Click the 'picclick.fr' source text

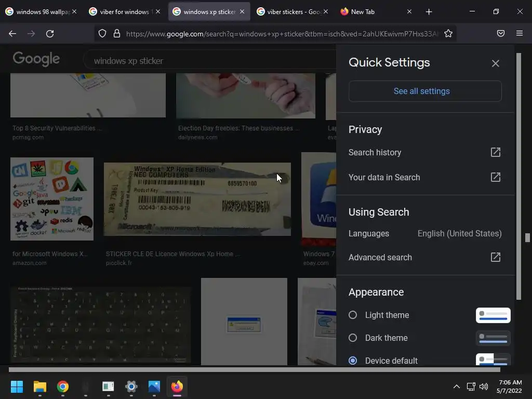pyautogui.click(x=119, y=263)
